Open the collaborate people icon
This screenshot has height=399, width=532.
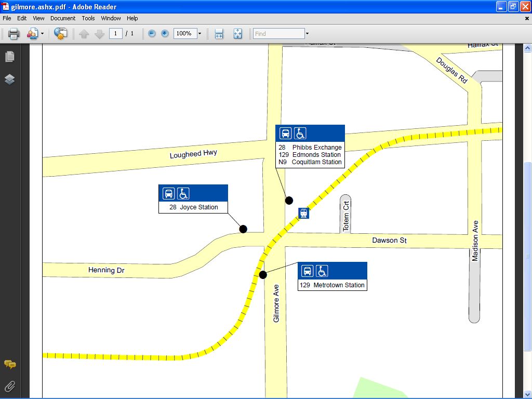pyautogui.click(x=32, y=34)
